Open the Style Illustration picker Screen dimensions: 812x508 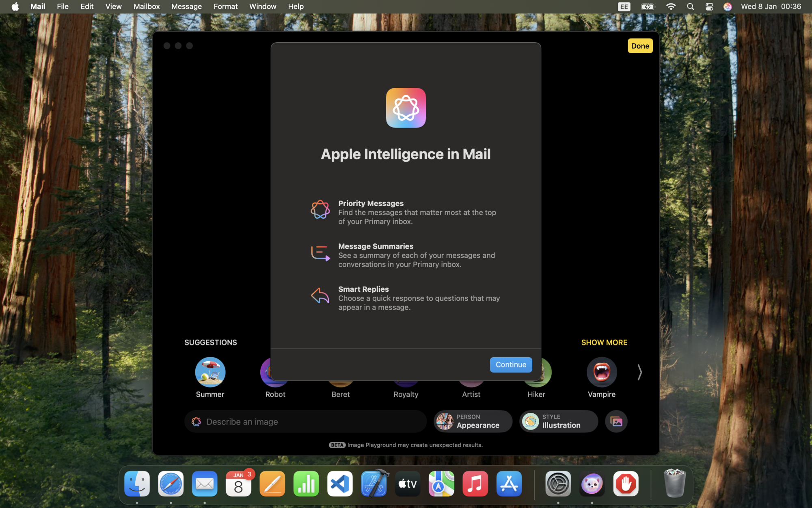click(x=559, y=421)
